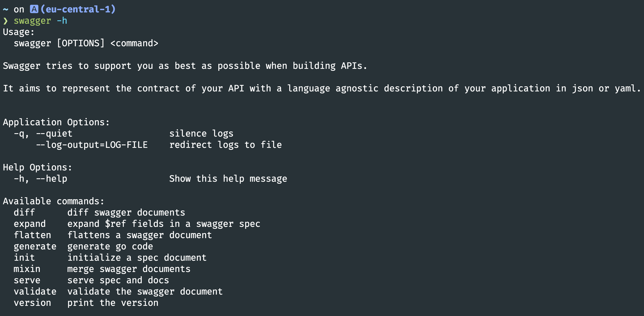Viewport: 644px width, 316px height.
Task: Click the serve command name
Action: click(27, 280)
